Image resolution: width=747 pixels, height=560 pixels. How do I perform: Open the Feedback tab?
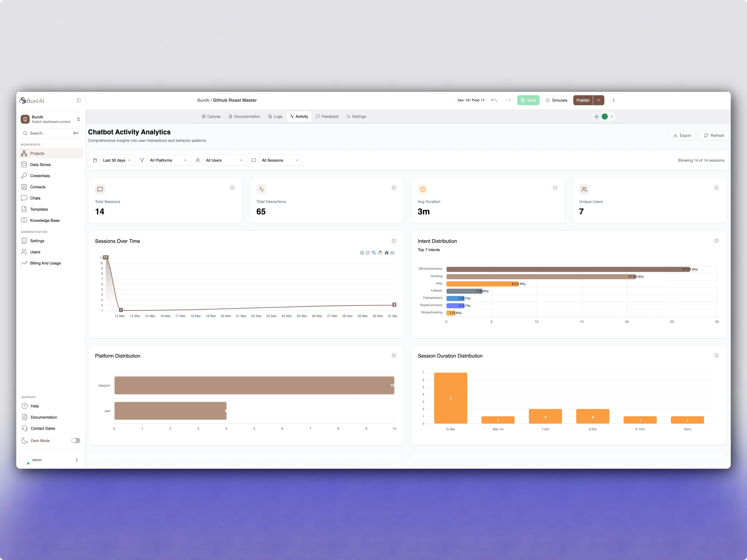click(327, 116)
